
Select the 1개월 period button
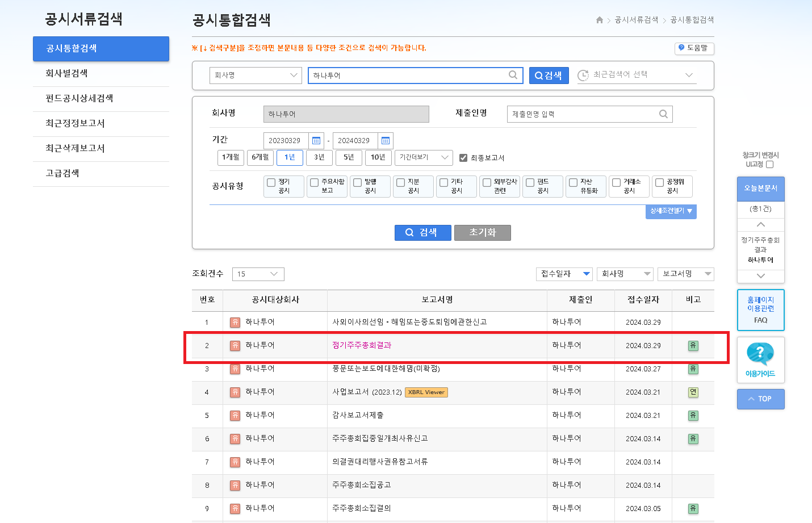coord(231,157)
